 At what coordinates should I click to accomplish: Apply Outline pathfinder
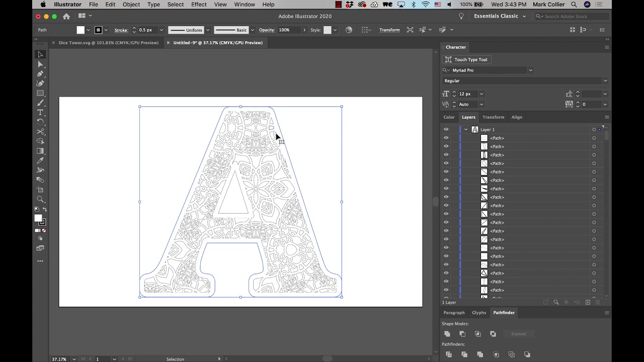click(512, 354)
